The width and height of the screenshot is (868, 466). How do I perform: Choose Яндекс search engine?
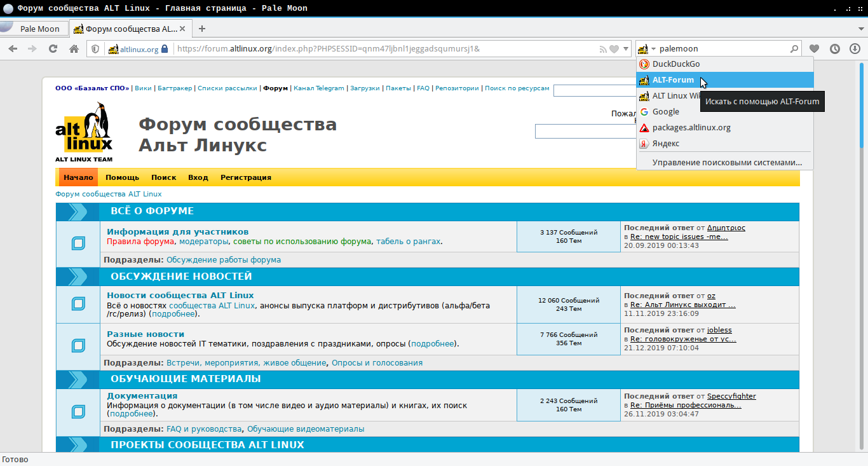pos(724,144)
